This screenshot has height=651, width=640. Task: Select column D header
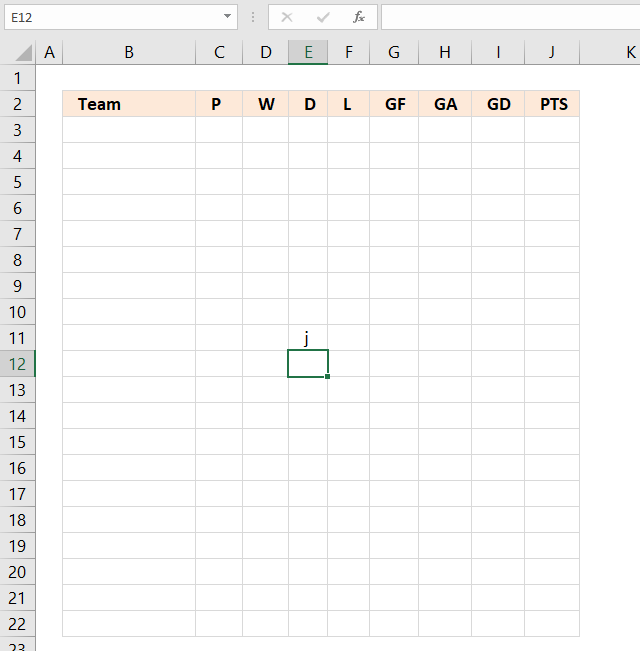[x=266, y=52]
